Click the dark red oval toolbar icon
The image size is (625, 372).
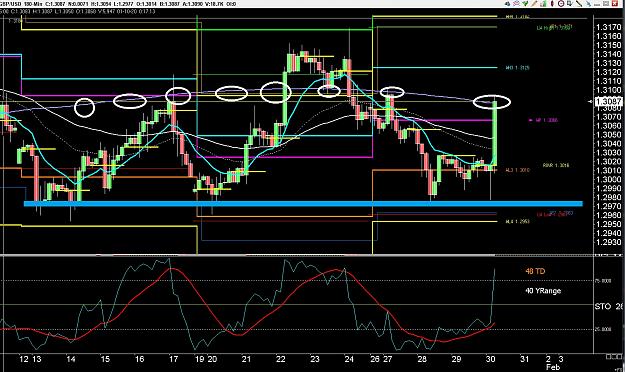pos(552,4)
